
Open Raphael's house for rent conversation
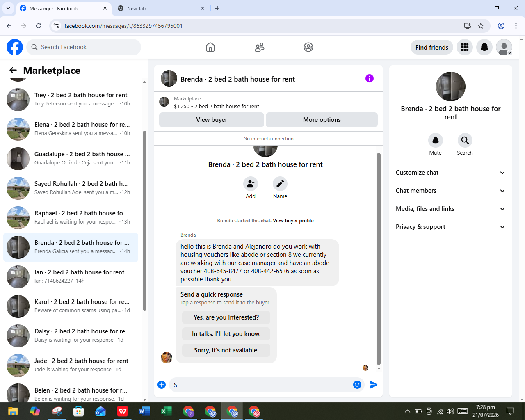[71, 217]
